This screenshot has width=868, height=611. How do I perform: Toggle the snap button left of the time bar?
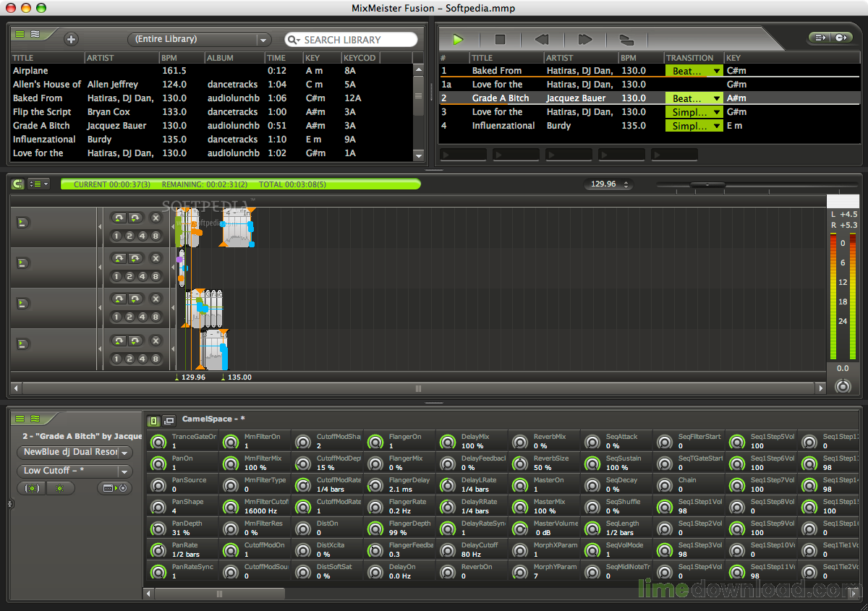click(x=17, y=184)
